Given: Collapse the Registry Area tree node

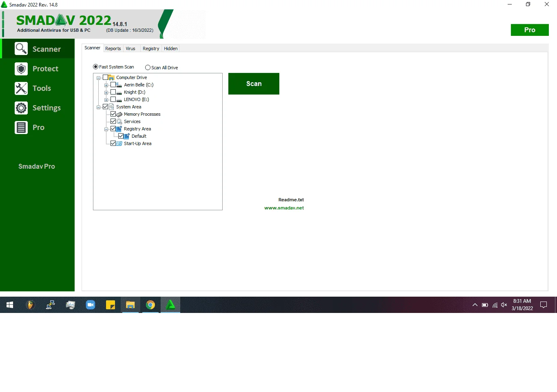Looking at the screenshot, I should click(x=106, y=129).
